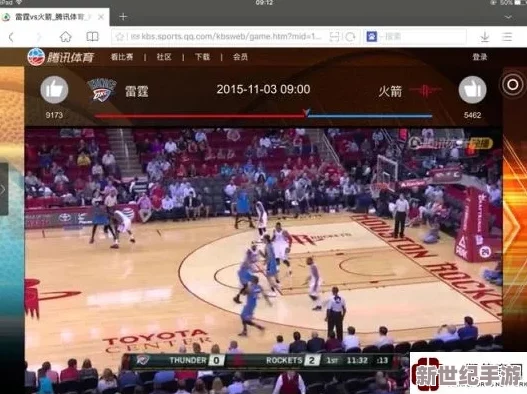
Task: Expand the left side panel arrow
Action: click(3, 189)
